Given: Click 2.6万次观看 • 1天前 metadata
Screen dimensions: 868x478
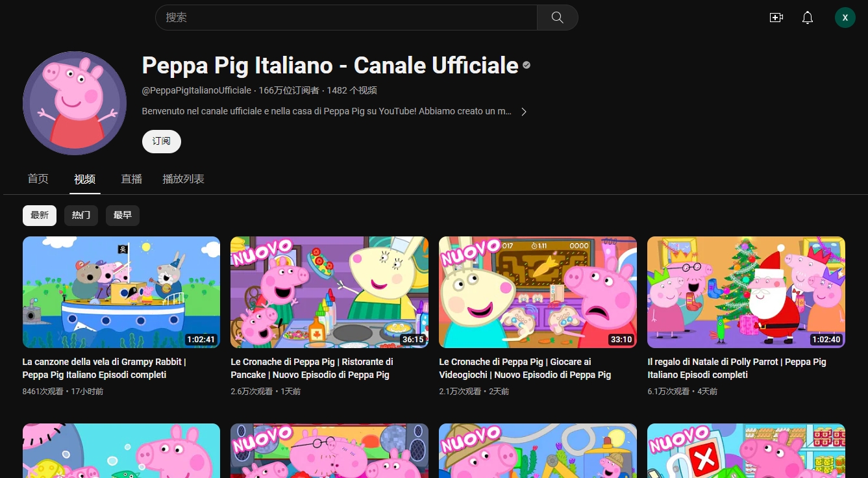Looking at the screenshot, I should point(266,392).
